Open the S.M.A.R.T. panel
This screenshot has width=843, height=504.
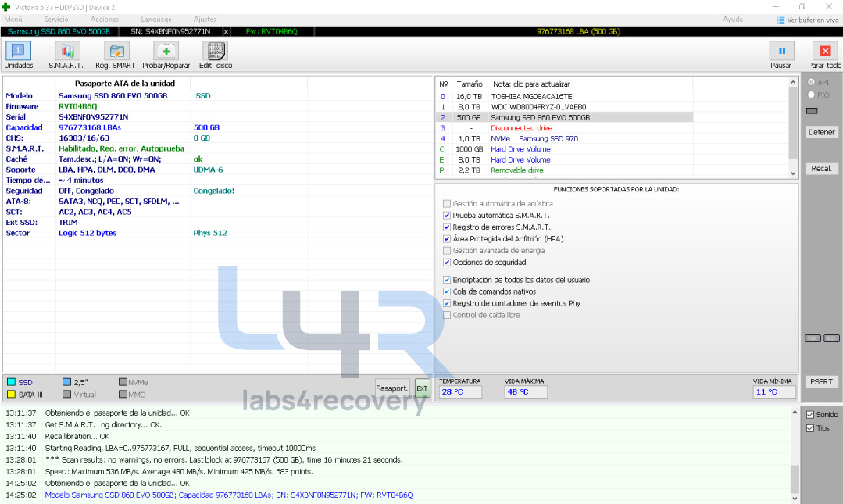click(x=66, y=55)
